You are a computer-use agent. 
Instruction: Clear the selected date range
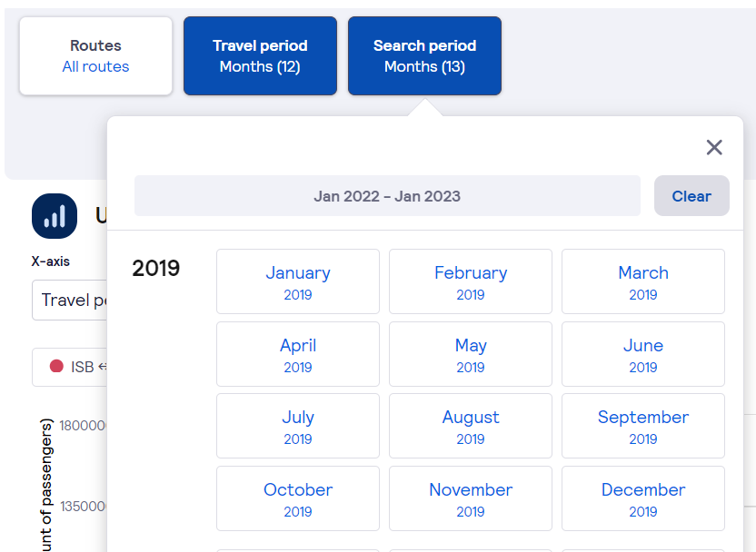pos(691,196)
